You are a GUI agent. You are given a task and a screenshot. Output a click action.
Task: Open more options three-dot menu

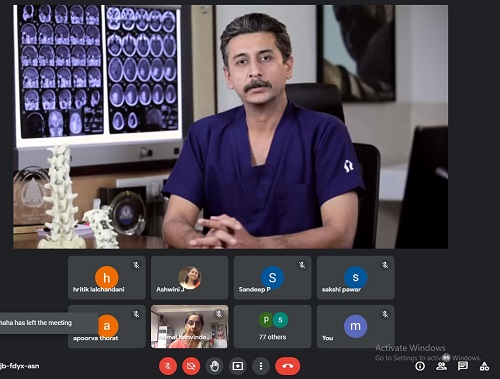tap(261, 366)
